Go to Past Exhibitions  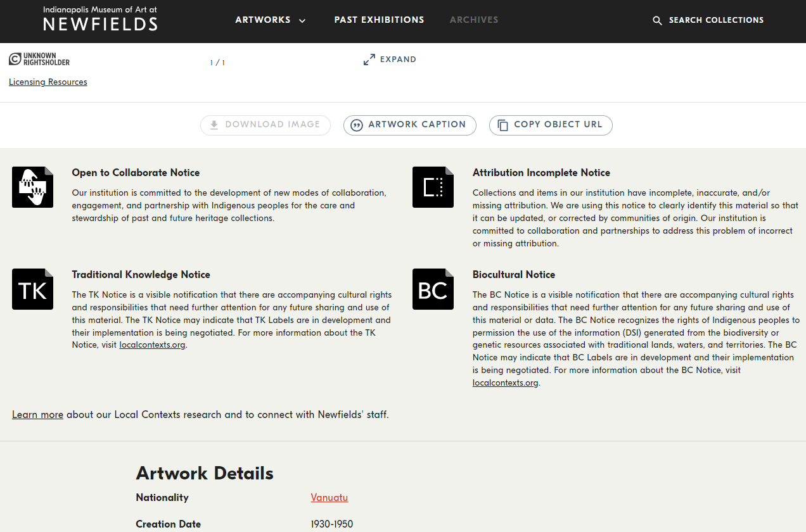pyautogui.click(x=379, y=20)
